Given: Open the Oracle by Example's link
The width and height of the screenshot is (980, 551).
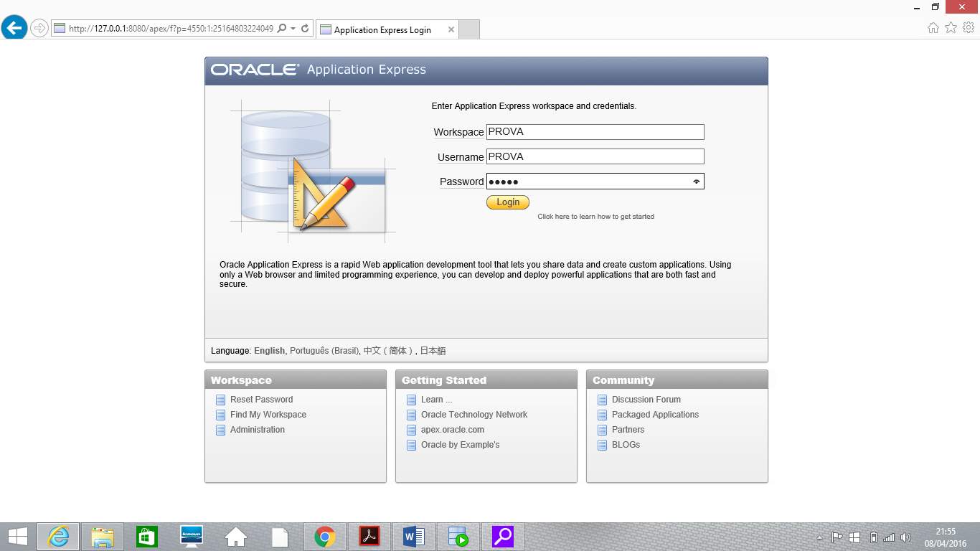Looking at the screenshot, I should [461, 445].
